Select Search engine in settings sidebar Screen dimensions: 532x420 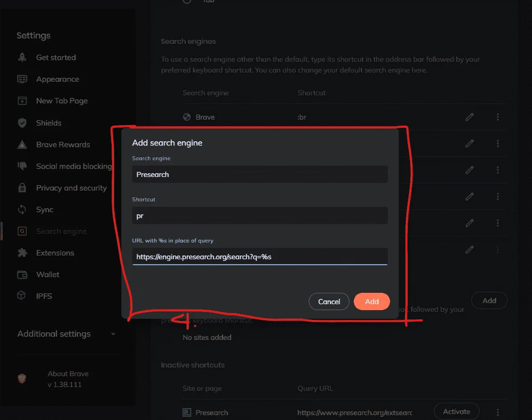(x=61, y=231)
